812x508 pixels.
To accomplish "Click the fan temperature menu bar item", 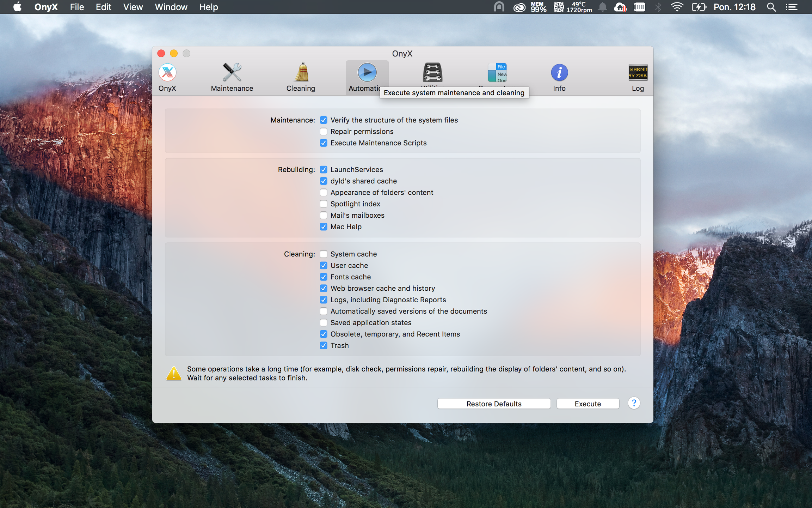I will click(573, 7).
